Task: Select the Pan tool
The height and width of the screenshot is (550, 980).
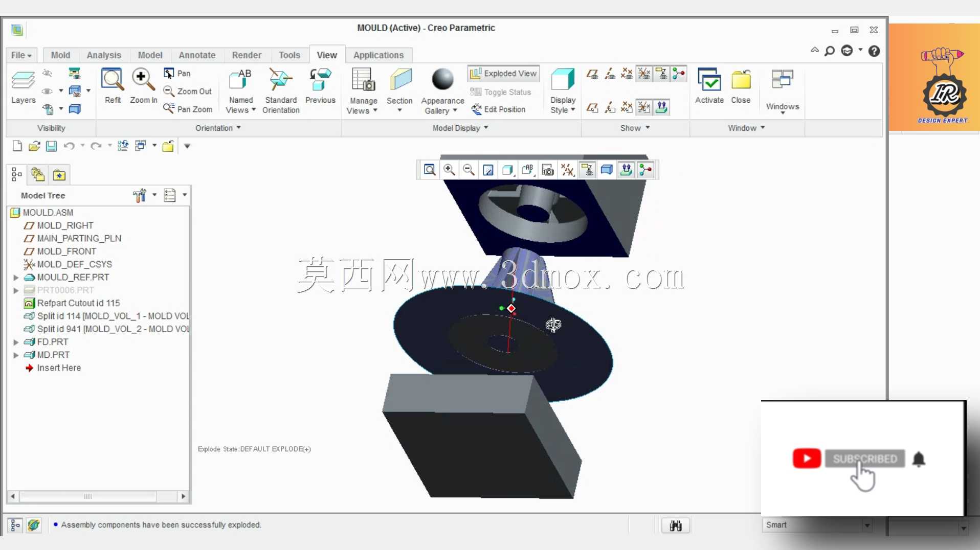Action: click(177, 73)
